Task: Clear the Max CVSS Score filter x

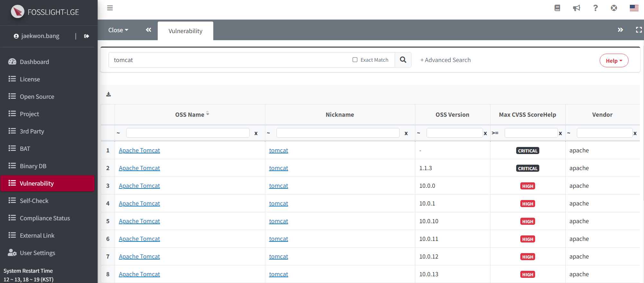Action: pyautogui.click(x=560, y=133)
